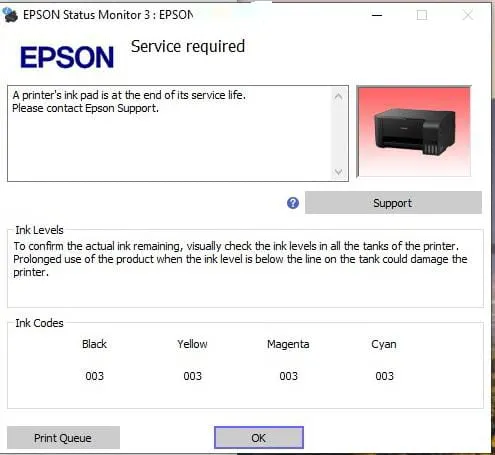This screenshot has width=495, height=455.
Task: Select the 'Yellow' ink label
Action: click(192, 344)
